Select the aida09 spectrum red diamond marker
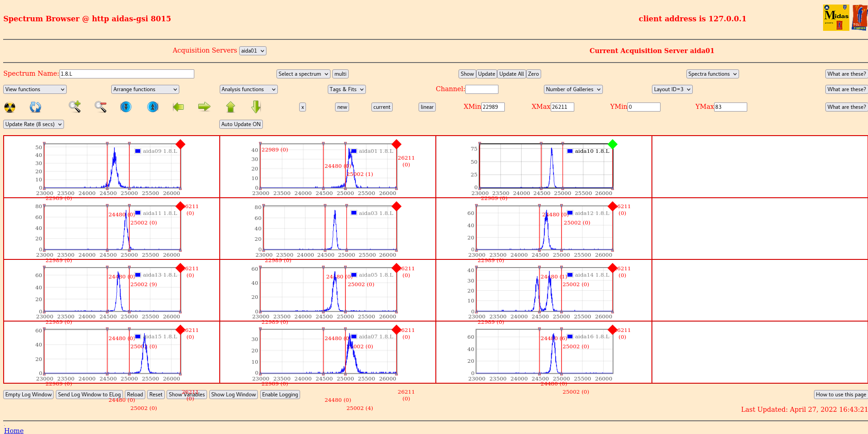Viewport: 868px width, 434px height. [180, 144]
